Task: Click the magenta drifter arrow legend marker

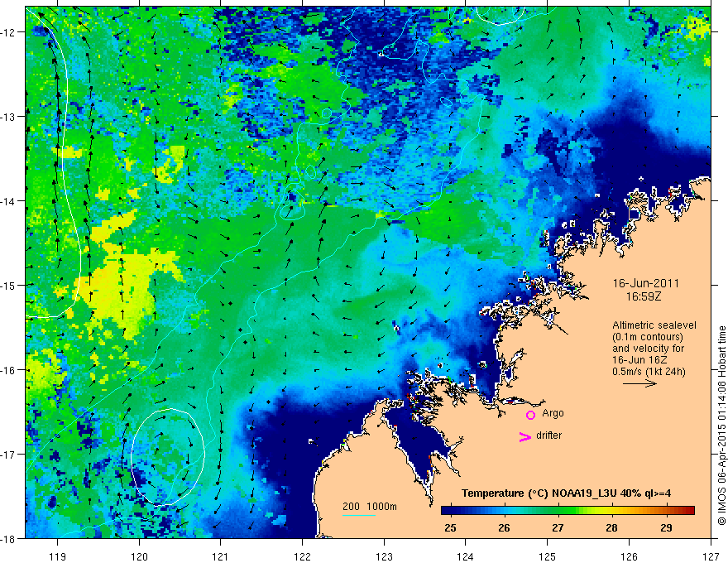Action: coord(524,436)
